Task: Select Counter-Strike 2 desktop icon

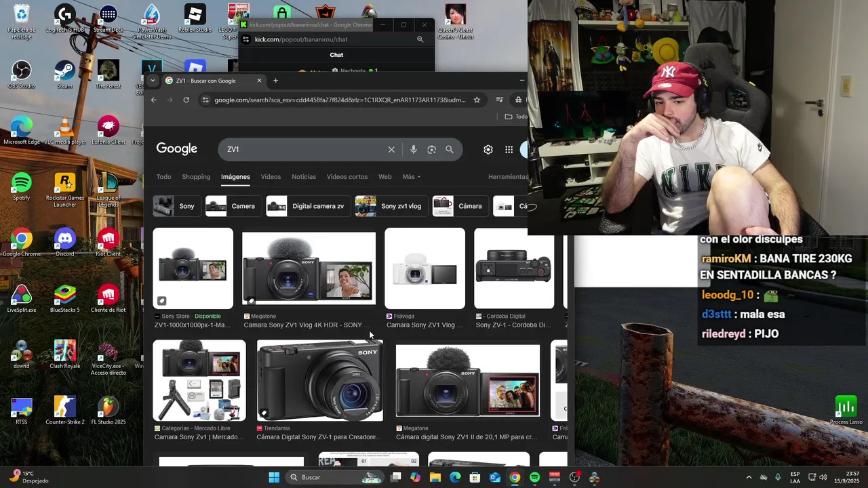Action: (x=65, y=411)
